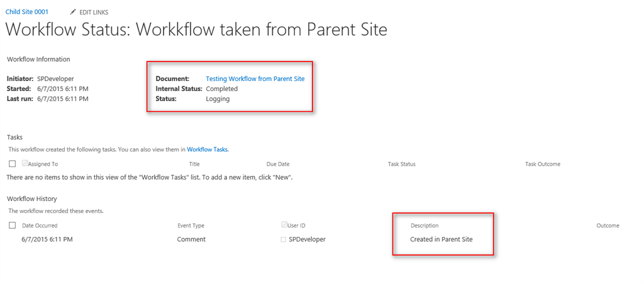Select the 6/7/2015 6:11 PM history entry

47,239
